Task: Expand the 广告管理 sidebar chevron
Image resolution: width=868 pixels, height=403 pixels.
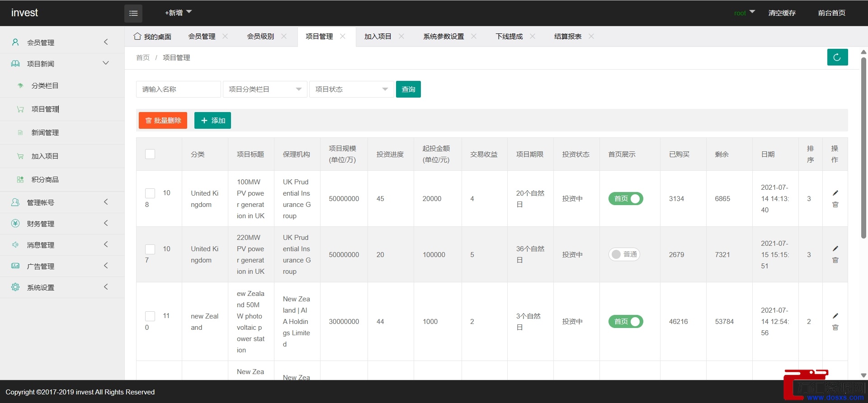Action: (106, 266)
